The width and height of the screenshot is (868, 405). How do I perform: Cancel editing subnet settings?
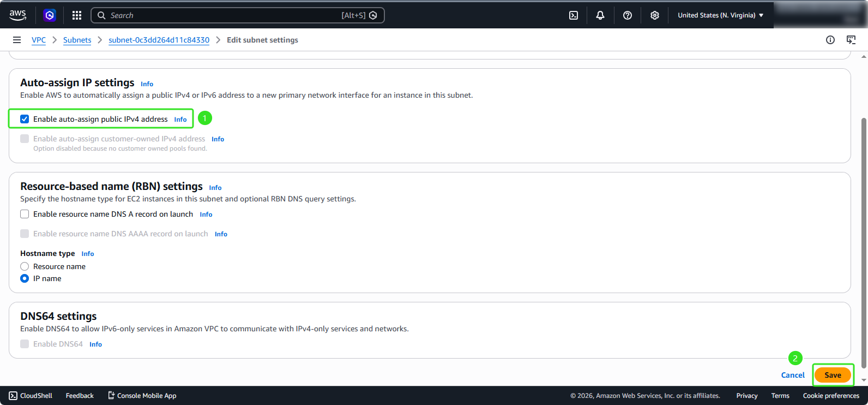tap(793, 375)
